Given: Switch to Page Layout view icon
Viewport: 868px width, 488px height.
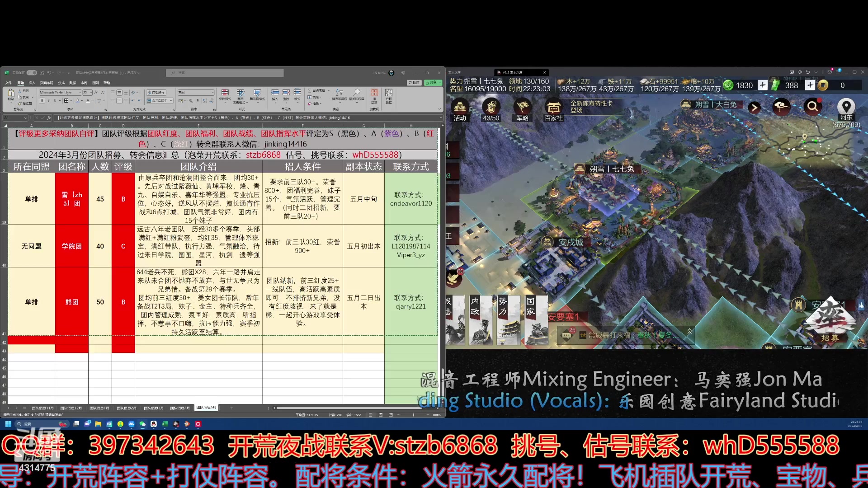Looking at the screenshot, I should pos(381,415).
